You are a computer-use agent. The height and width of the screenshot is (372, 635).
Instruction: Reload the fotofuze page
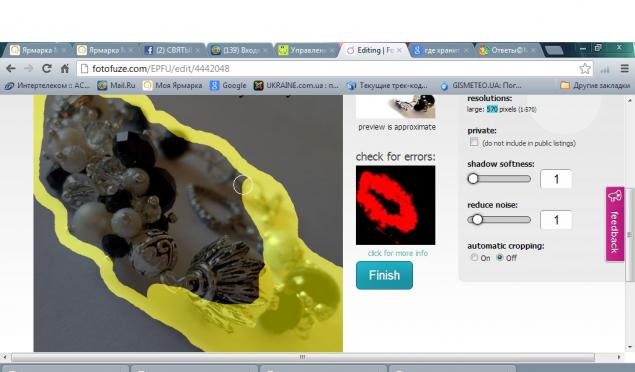click(x=47, y=69)
